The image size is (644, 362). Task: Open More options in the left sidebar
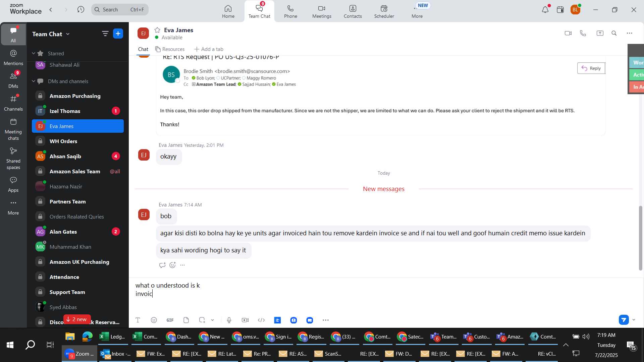tap(13, 207)
